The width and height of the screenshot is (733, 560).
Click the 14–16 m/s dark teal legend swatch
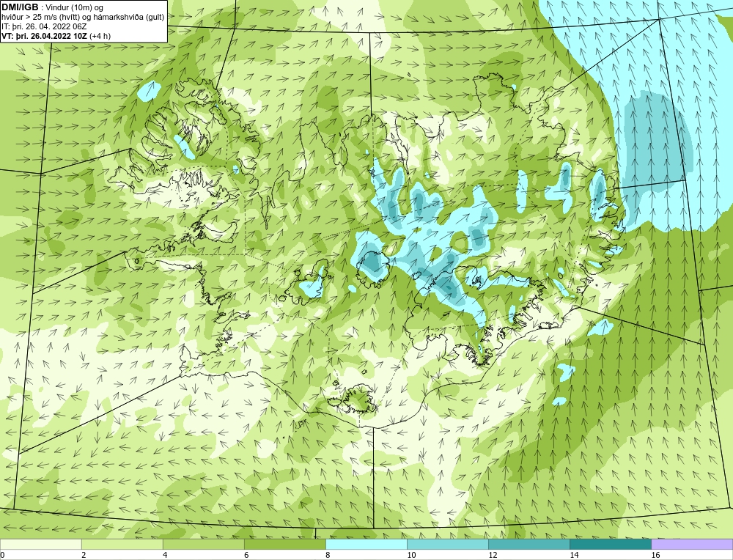tap(610, 544)
